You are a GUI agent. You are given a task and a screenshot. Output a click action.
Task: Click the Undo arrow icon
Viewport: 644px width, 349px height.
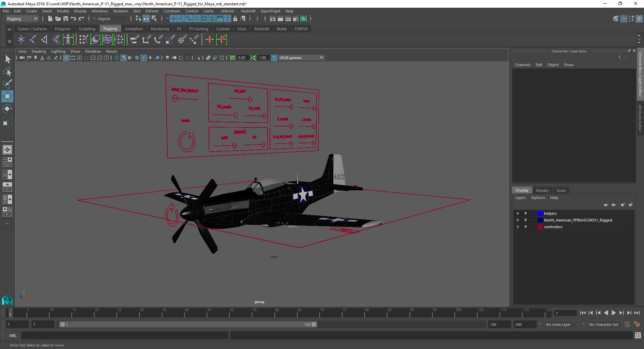[x=73, y=19]
